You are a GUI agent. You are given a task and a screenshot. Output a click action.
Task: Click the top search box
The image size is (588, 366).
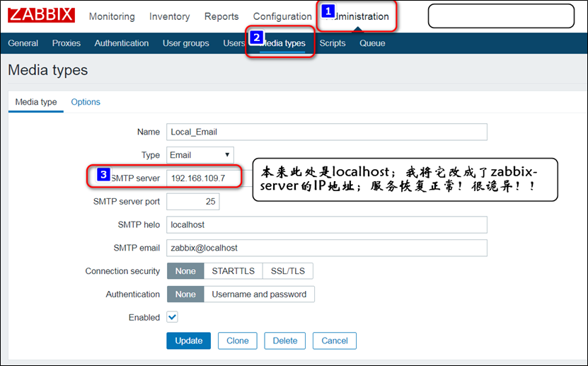pyautogui.click(x=501, y=16)
